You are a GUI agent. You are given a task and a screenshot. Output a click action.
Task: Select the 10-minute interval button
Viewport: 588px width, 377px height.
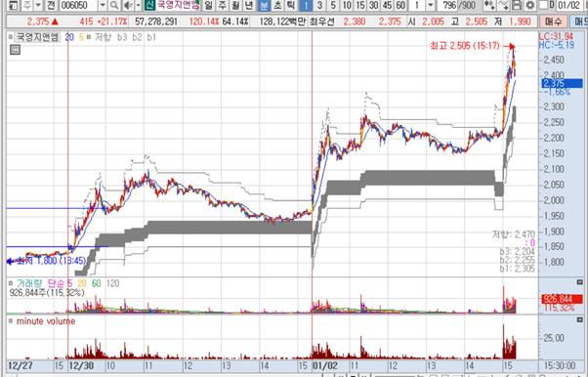coord(347,5)
